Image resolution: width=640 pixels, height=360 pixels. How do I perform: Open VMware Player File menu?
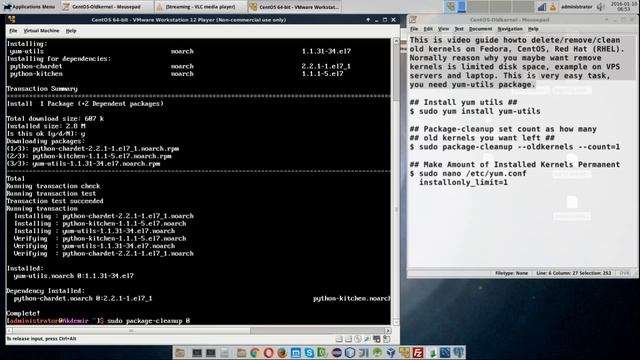[x=13, y=31]
